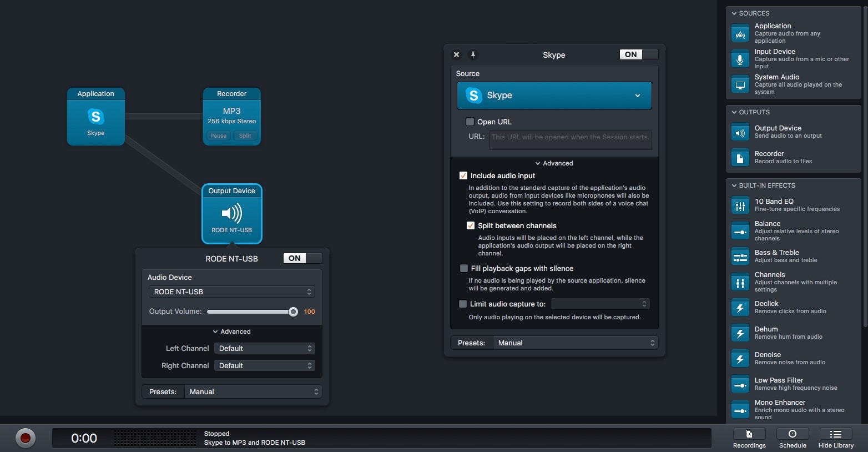868x452 pixels.
Task: Click the URL text input field
Action: click(571, 139)
